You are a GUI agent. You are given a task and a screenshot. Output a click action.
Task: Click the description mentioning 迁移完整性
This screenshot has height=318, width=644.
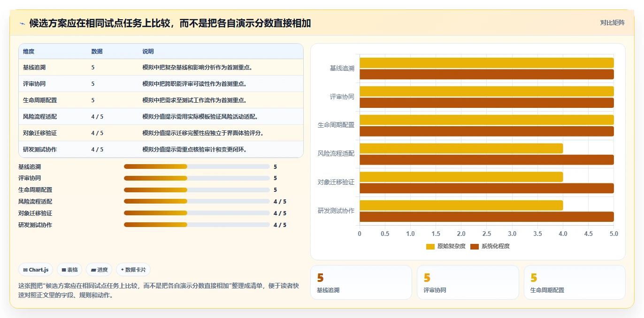point(204,133)
